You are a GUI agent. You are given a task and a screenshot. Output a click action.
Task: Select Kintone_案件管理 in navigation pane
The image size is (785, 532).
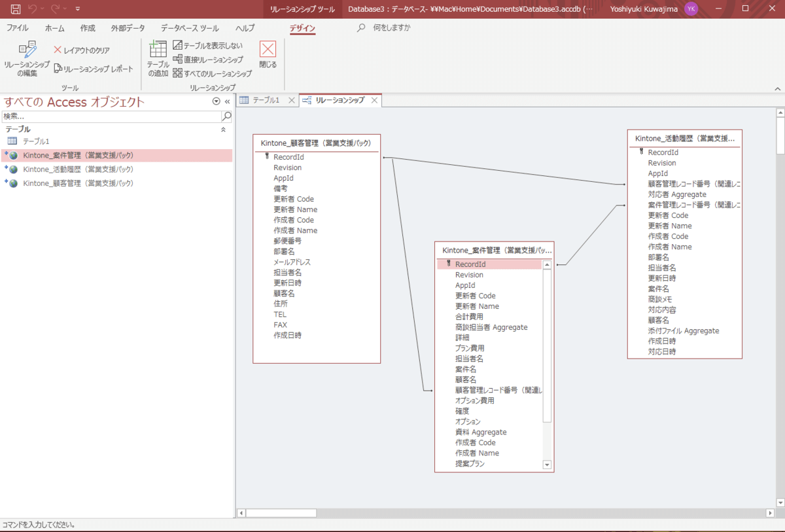tap(116, 156)
